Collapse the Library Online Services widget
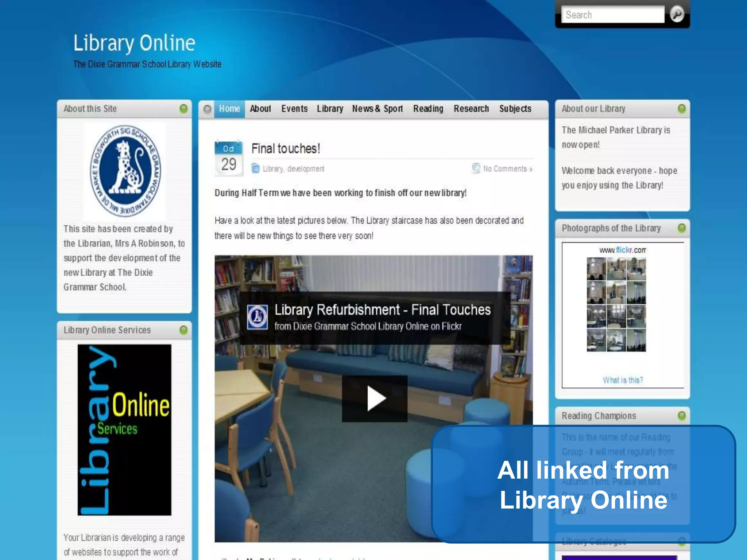This screenshot has width=747, height=560. point(183,330)
